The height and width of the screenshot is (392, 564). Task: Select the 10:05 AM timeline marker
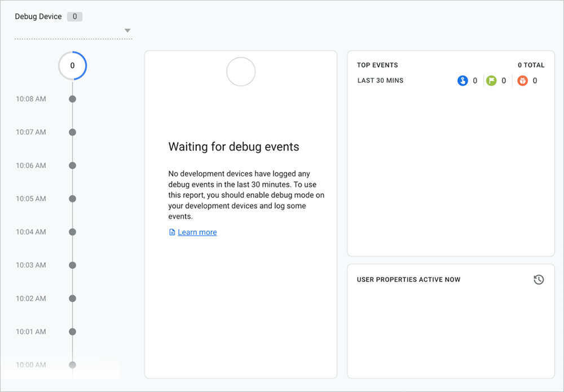(72, 199)
